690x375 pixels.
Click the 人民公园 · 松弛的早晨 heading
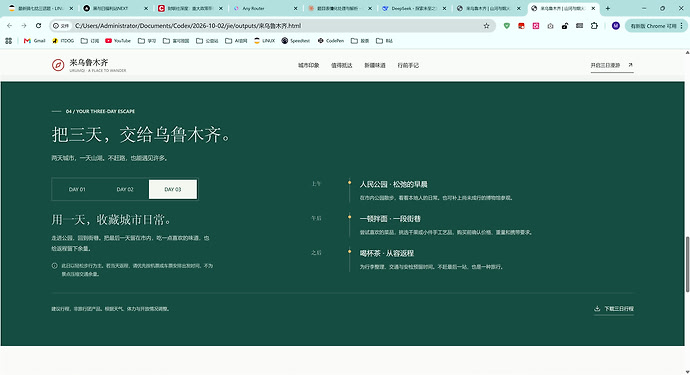pyautogui.click(x=393, y=184)
